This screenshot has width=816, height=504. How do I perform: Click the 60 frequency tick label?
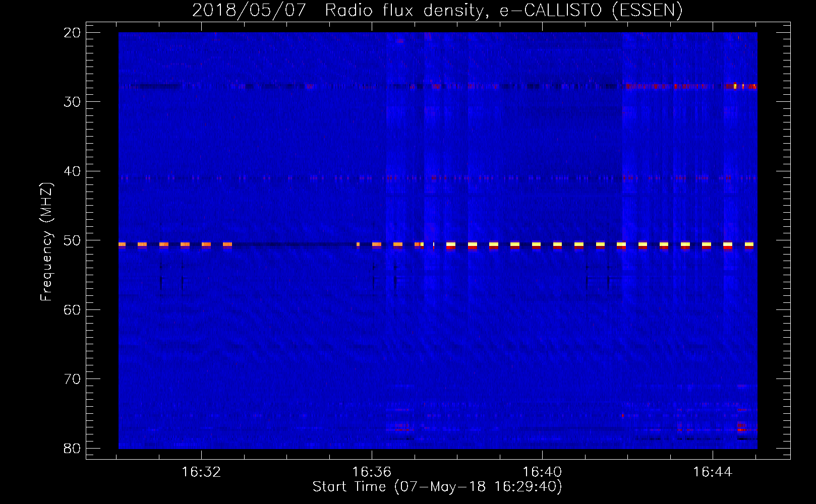(72, 310)
